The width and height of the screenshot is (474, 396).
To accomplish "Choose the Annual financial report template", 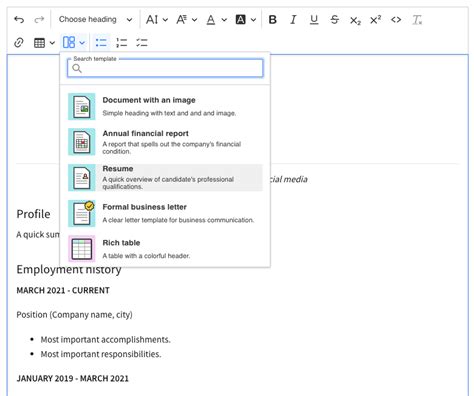I will click(165, 142).
